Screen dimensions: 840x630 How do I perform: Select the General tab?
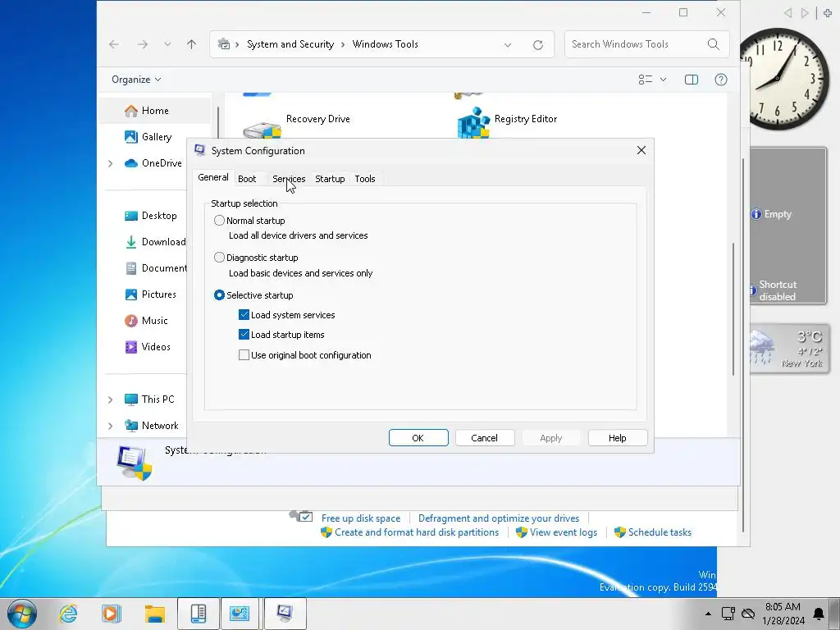click(x=213, y=177)
